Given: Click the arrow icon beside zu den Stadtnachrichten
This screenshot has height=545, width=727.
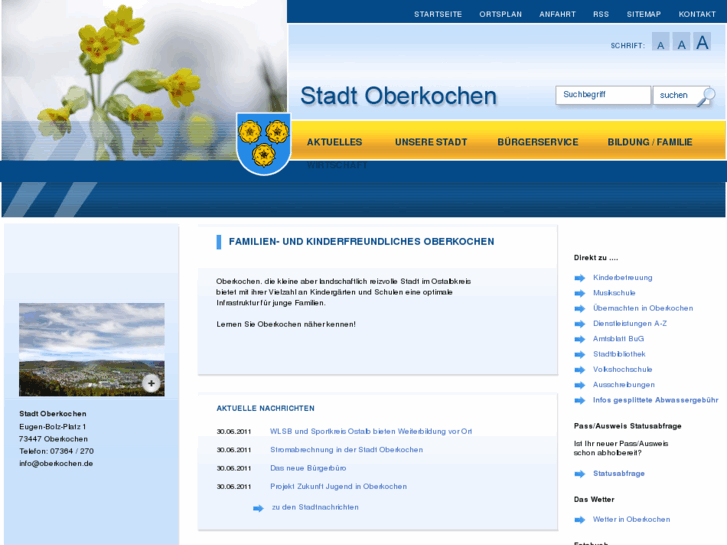Looking at the screenshot, I should [x=258, y=508].
